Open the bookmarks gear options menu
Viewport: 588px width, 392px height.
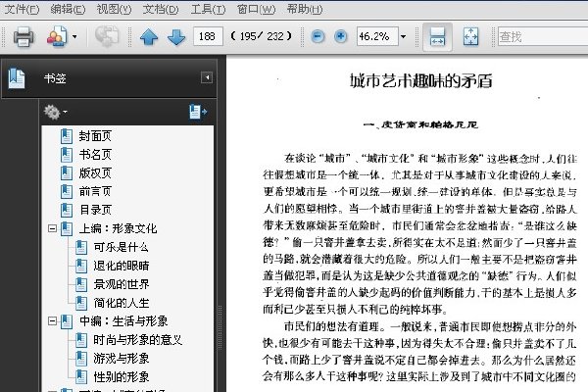click(x=55, y=112)
